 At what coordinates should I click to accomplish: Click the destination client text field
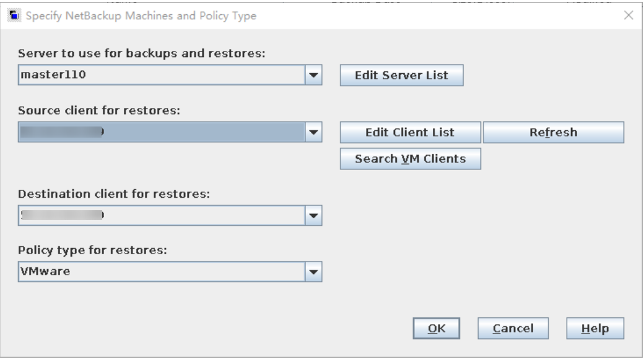[161, 216]
